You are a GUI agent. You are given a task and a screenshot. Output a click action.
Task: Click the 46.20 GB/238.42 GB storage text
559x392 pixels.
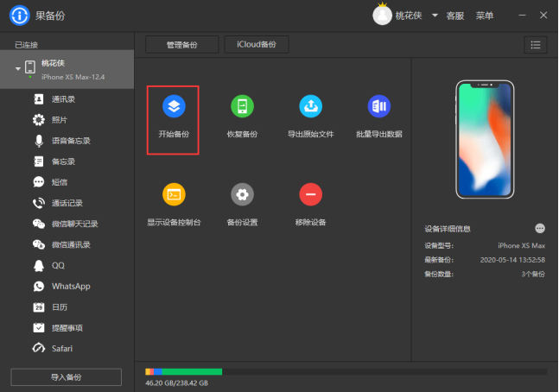(x=176, y=383)
